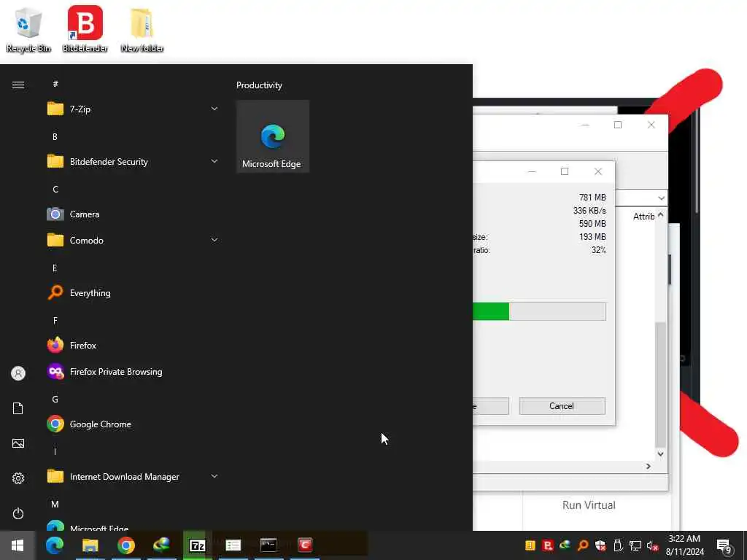Click the Productivity group title

[x=259, y=85]
